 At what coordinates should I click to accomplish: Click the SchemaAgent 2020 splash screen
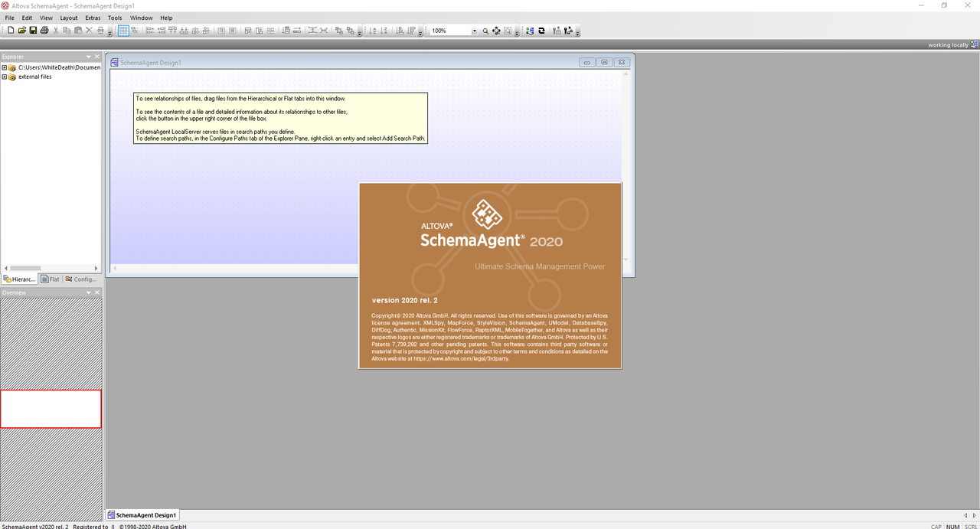(490, 276)
